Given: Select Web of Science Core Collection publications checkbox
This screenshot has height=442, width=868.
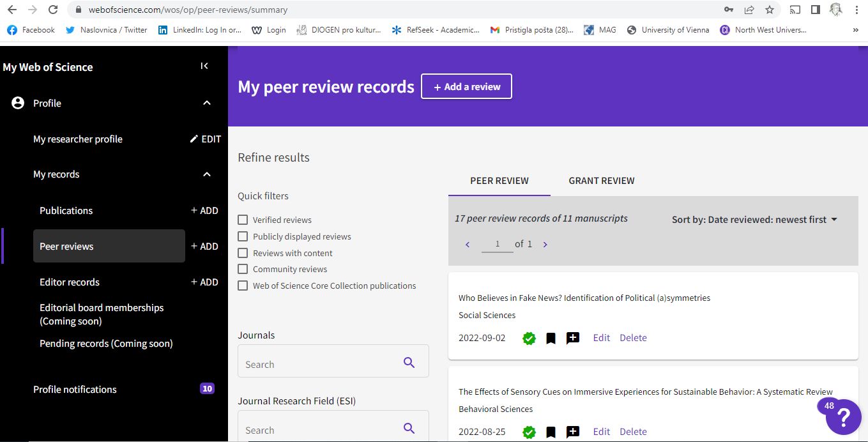Looking at the screenshot, I should 243,286.
